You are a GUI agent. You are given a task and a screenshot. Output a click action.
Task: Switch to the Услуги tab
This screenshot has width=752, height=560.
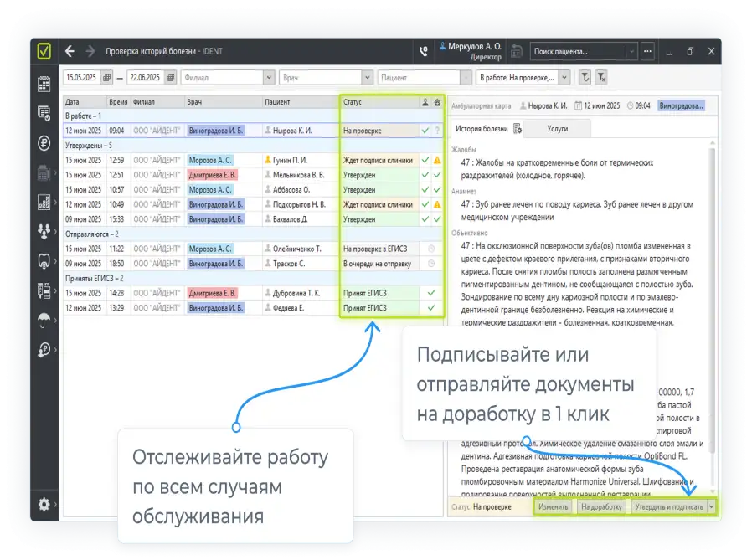(557, 128)
